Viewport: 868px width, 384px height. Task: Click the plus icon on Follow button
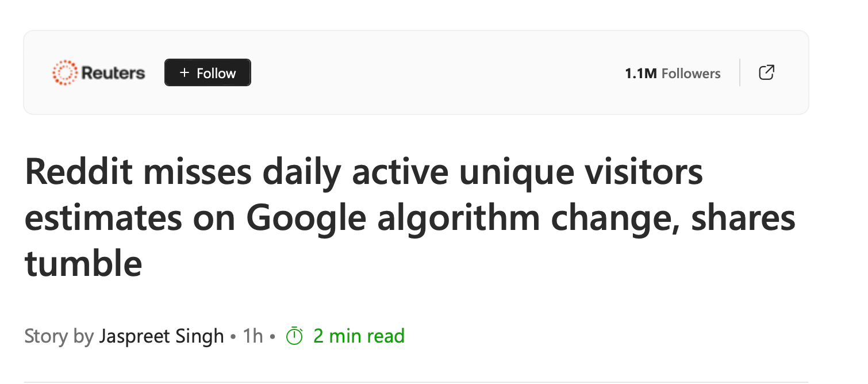point(184,73)
